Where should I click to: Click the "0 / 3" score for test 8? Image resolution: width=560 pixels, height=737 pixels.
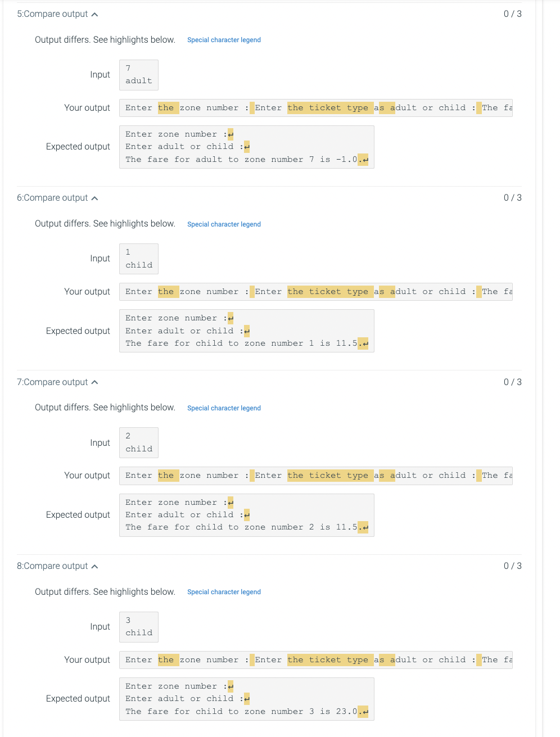(x=512, y=566)
